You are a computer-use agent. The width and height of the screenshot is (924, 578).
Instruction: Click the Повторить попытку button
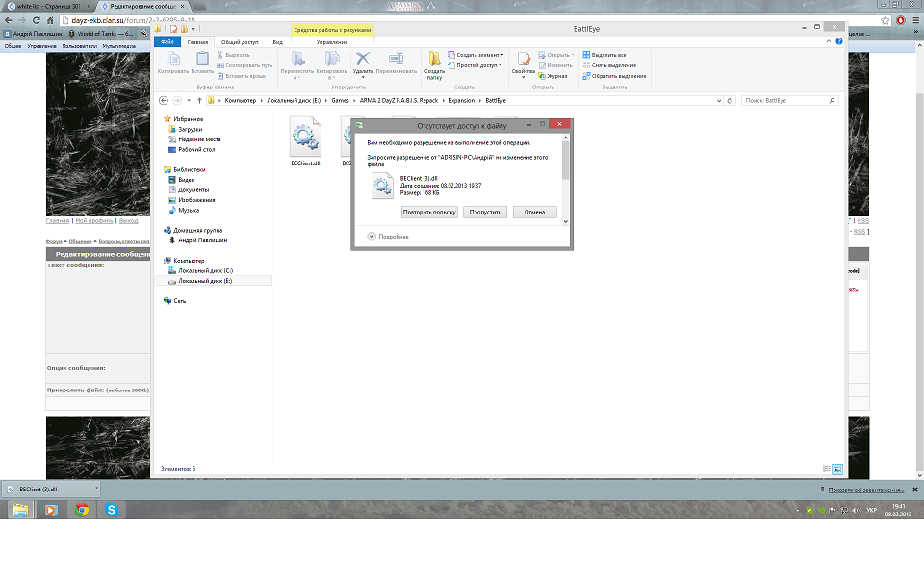[429, 212]
